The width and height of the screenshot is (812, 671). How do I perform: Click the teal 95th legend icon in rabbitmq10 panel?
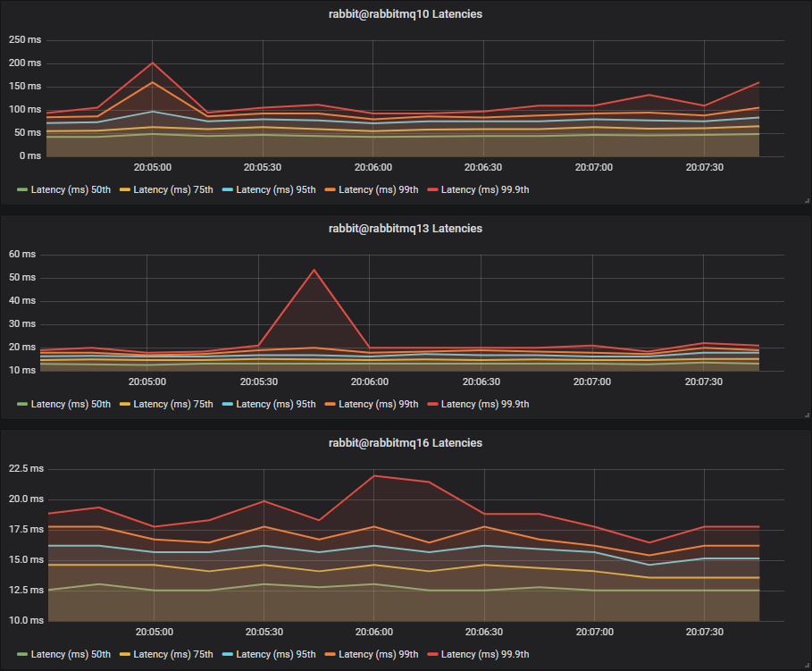click(x=230, y=189)
